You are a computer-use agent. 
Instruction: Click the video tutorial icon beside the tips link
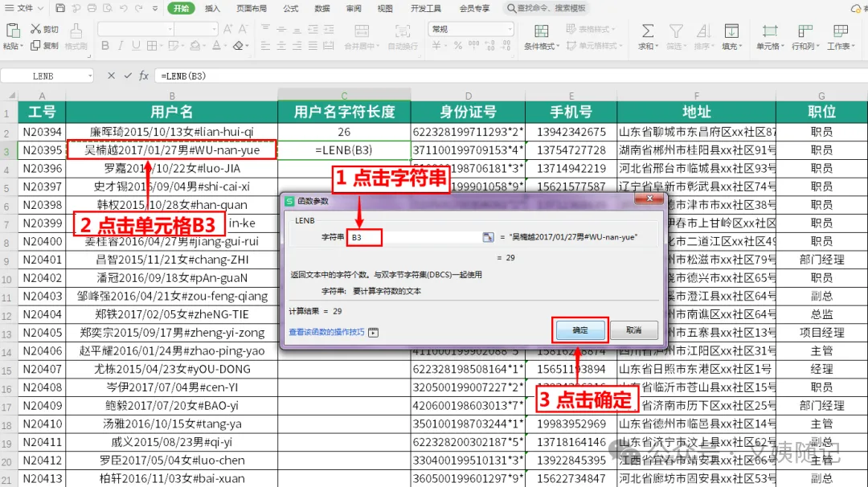tap(374, 333)
